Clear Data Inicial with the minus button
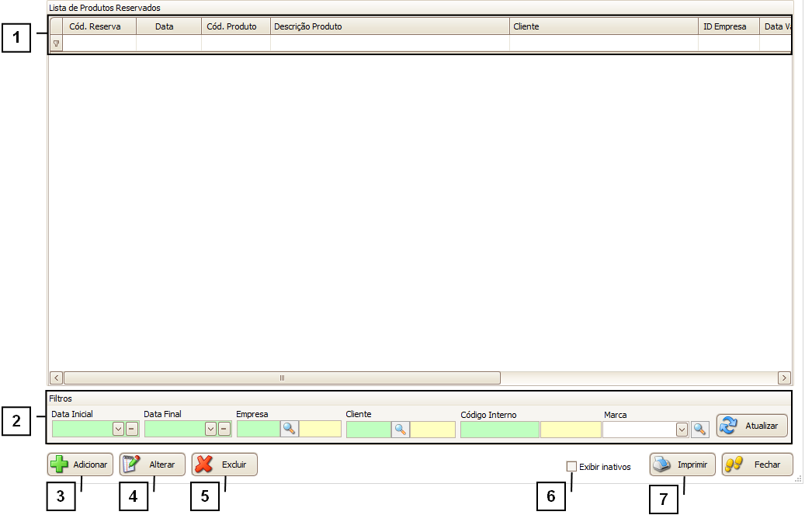812x522 pixels. coord(131,429)
